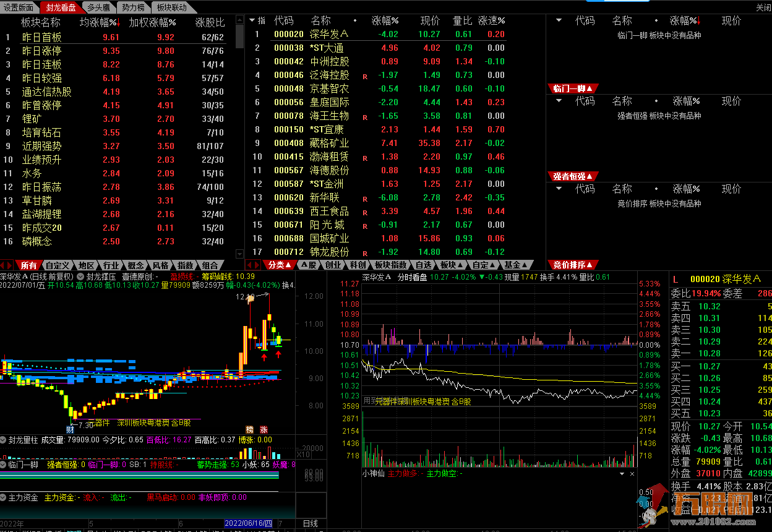Open the 设置版面 layout settings tab
This screenshot has height=532, width=772.
19,7
